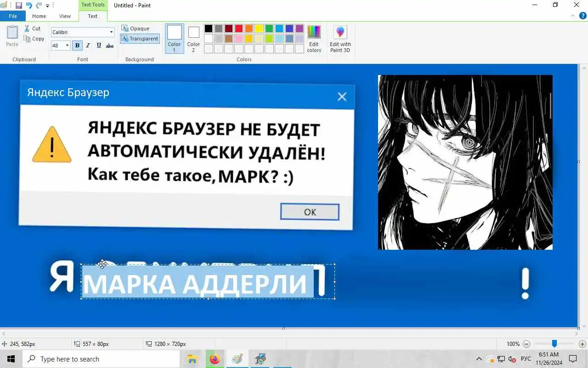Pick the green color swatch
The height and width of the screenshot is (368, 588).
269,29
